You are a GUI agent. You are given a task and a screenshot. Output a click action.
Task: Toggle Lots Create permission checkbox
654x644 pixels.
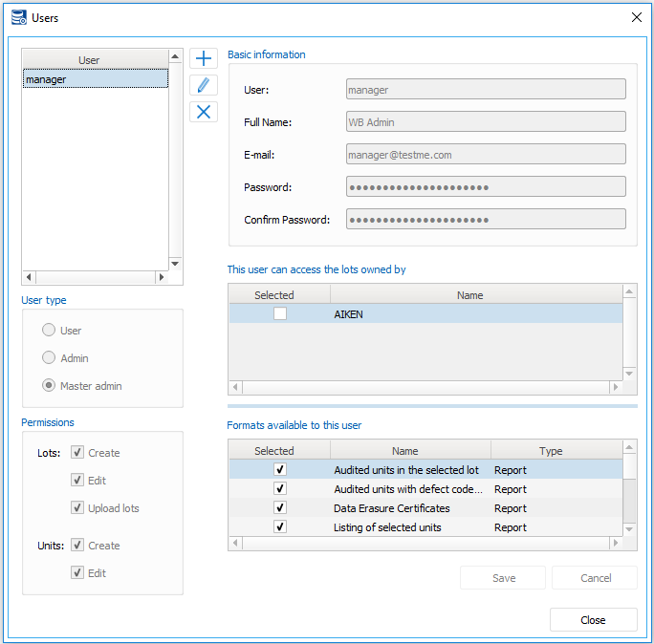[77, 452]
